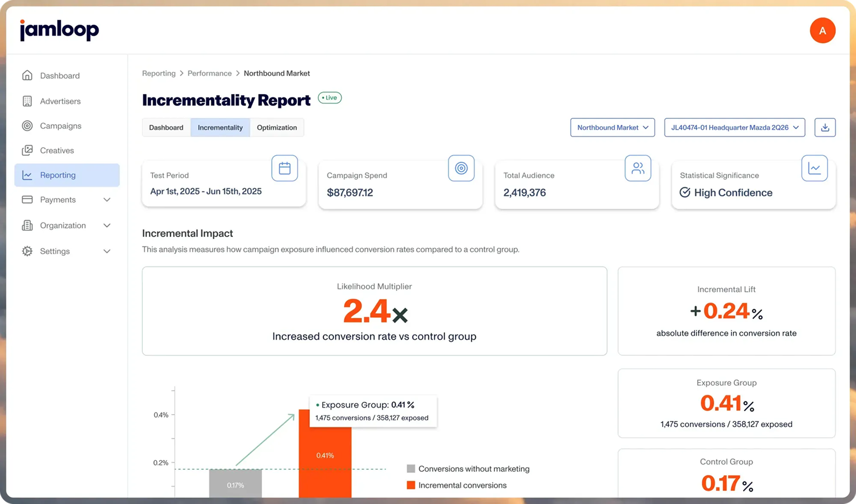The image size is (856, 504).
Task: Click the 2,419,376 total audience value
Action: pyautogui.click(x=524, y=193)
